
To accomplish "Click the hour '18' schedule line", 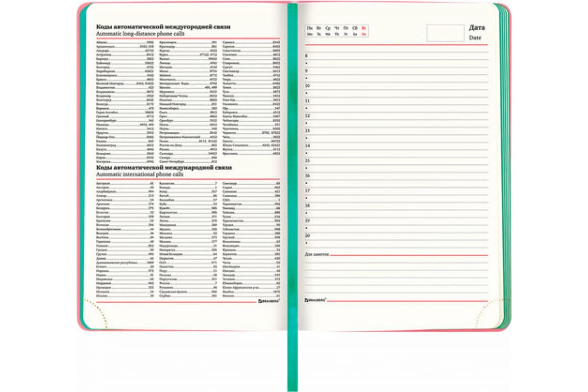I will [396, 206].
